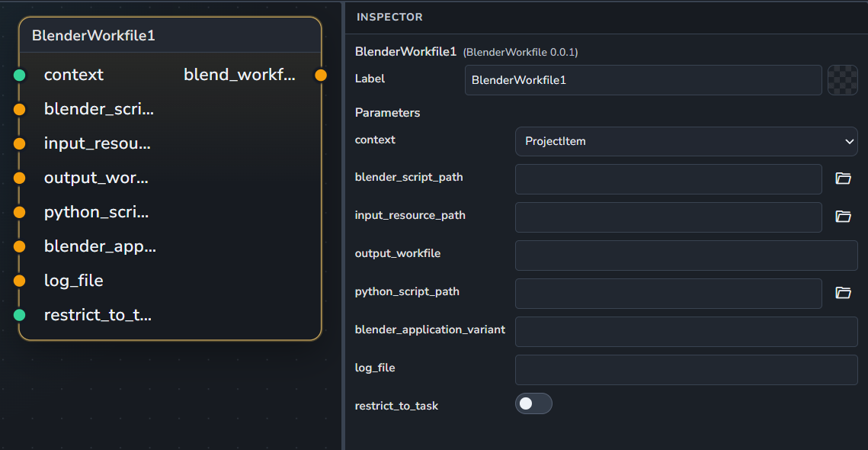
Task: Click the log_file input field in inspector
Action: [687, 370]
